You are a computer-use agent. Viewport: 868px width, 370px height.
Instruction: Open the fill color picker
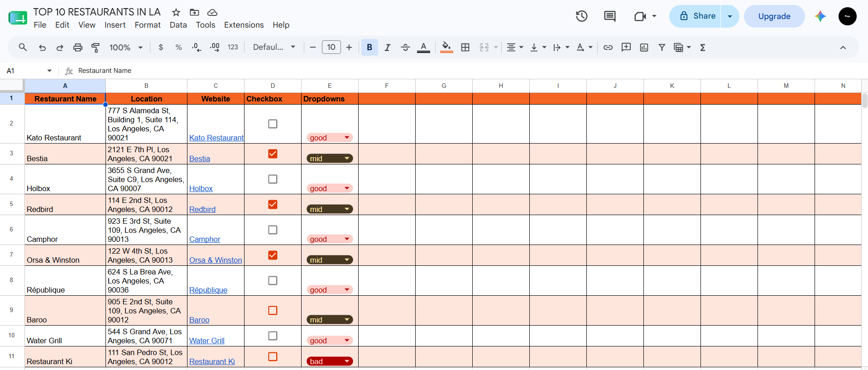(446, 47)
